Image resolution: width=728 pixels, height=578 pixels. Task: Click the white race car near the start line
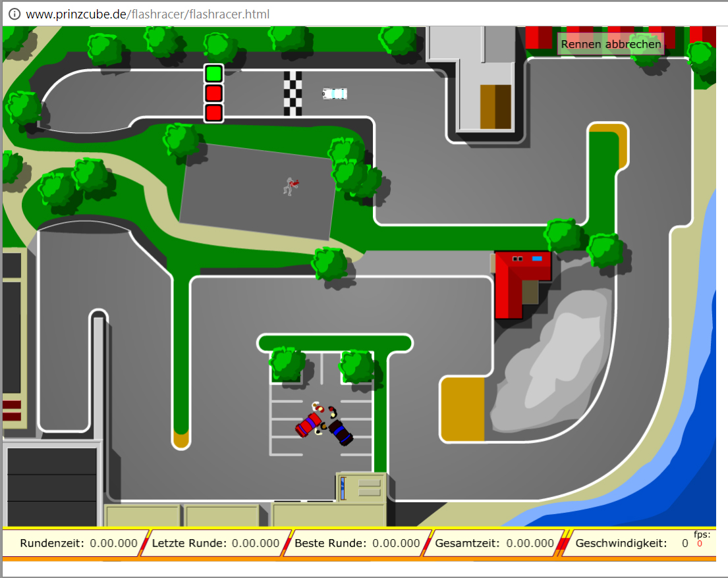tap(335, 93)
